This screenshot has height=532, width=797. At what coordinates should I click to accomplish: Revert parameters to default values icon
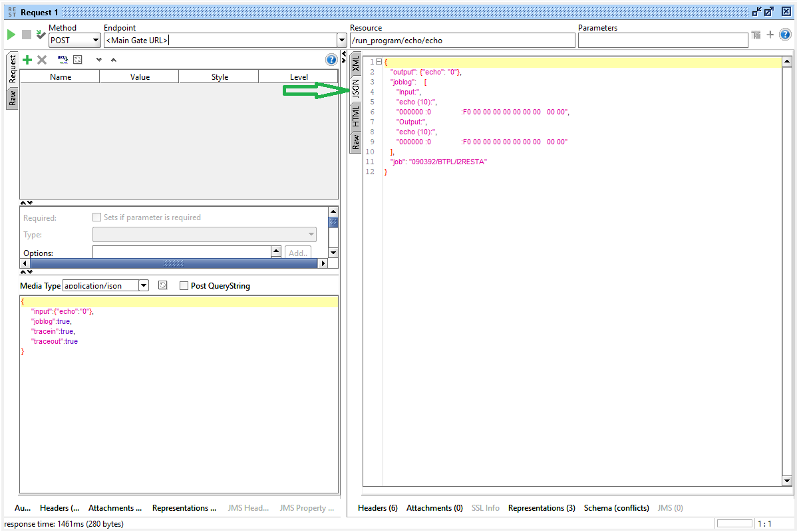(78, 60)
